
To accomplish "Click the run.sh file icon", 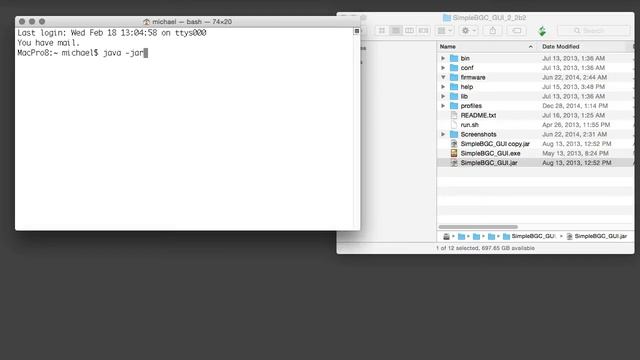I will click(454, 124).
